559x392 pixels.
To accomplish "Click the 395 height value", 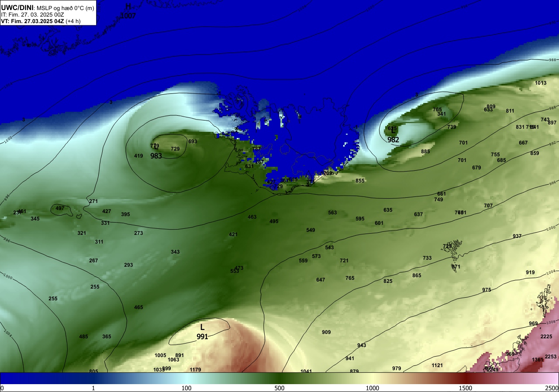I will pyautogui.click(x=125, y=214).
